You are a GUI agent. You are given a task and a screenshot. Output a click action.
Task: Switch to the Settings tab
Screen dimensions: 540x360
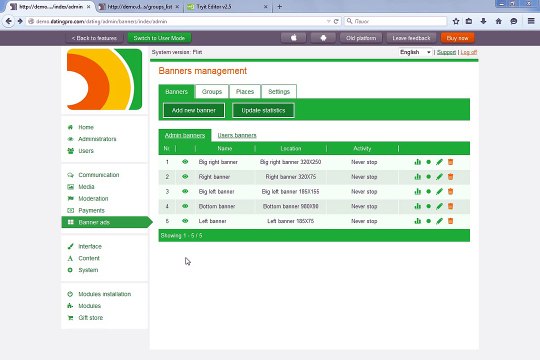(279, 92)
